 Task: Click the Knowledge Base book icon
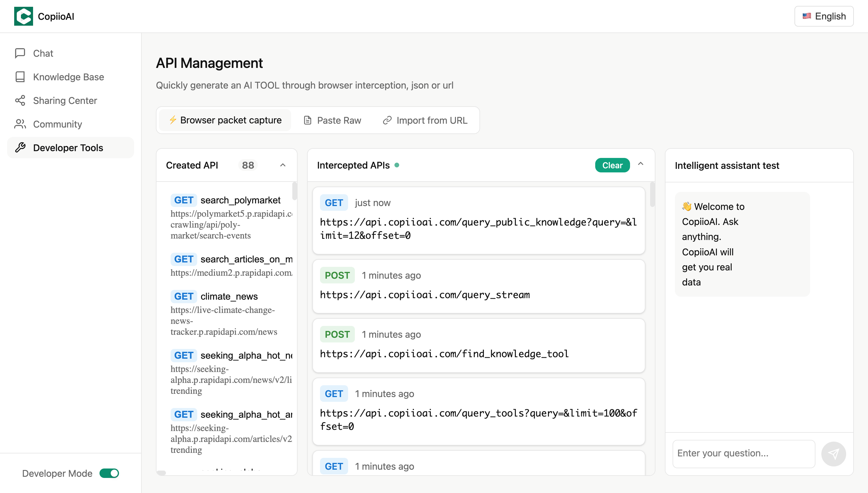20,77
